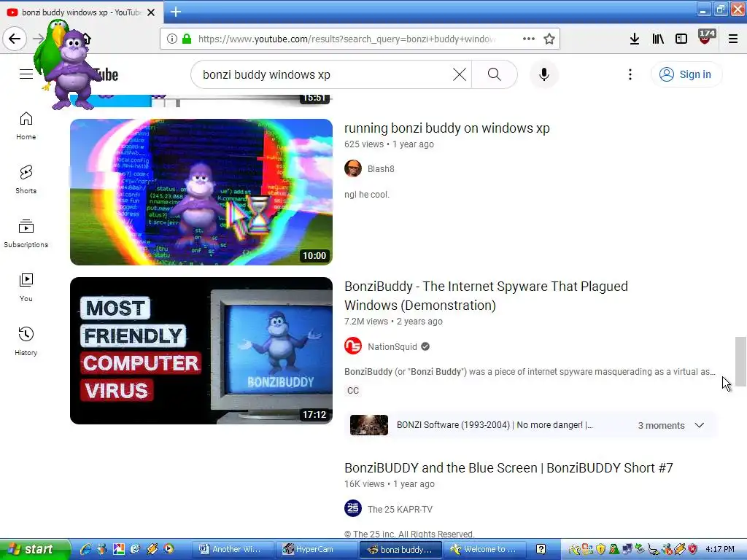Open Most Friendly Computer Virus thumbnail
Screen dimensions: 747x560
click(201, 351)
